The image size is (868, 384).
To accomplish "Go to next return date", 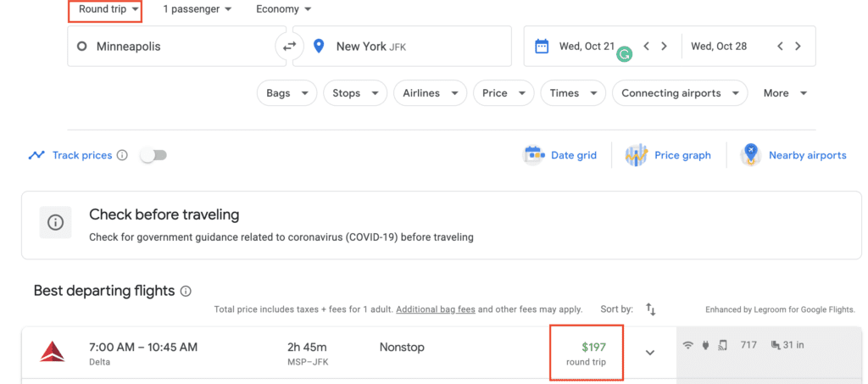I will [x=798, y=47].
